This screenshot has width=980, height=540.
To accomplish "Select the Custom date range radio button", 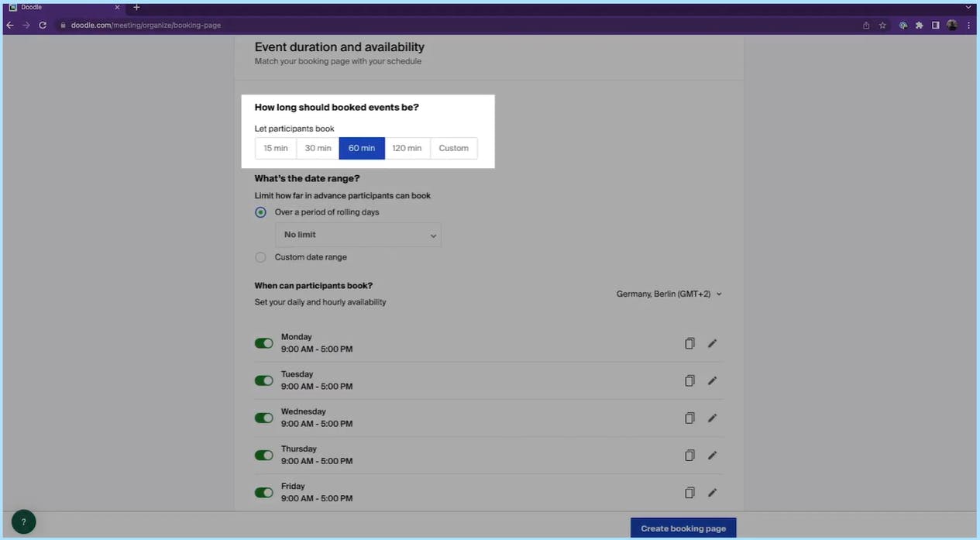I will [x=260, y=257].
